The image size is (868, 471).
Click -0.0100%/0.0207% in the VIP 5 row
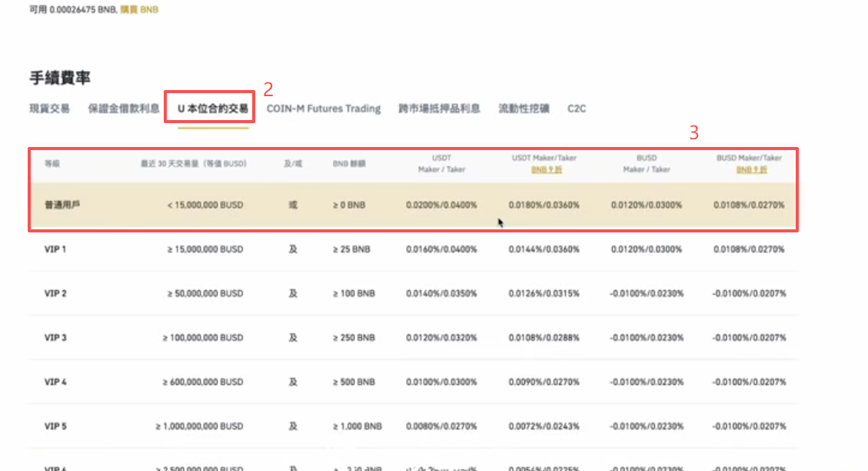(749, 426)
